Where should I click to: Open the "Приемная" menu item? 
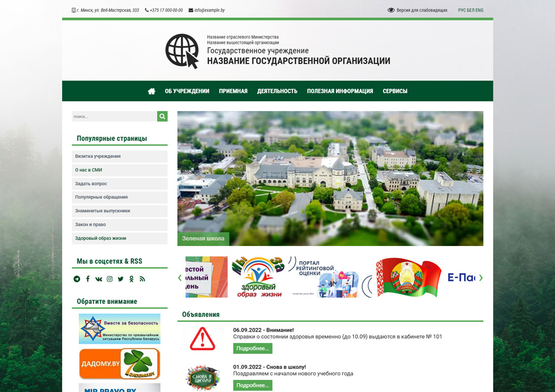[x=233, y=91]
